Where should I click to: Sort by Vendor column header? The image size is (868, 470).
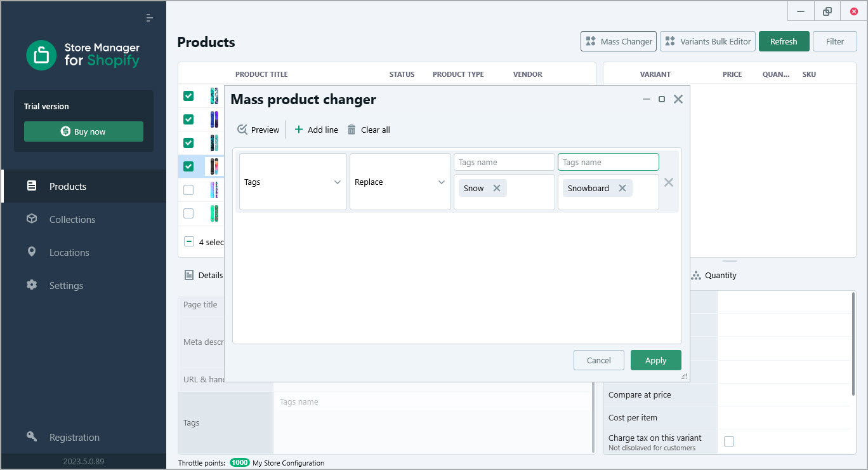[x=528, y=74]
